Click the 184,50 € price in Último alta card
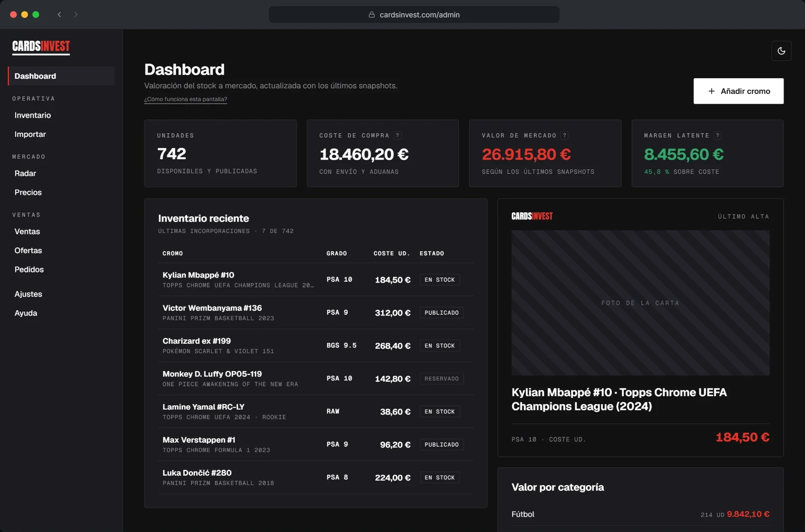 click(742, 437)
